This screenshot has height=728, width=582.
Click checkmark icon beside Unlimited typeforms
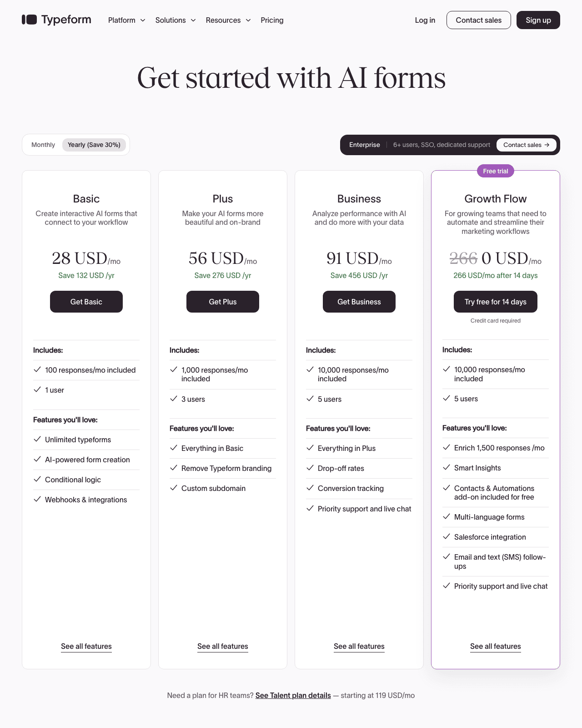(x=37, y=439)
